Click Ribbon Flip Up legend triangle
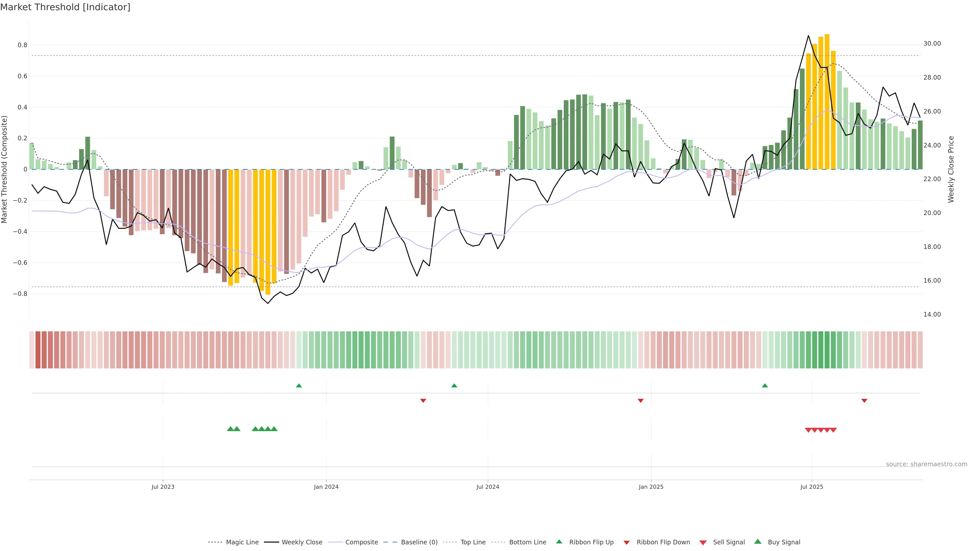 point(559,542)
